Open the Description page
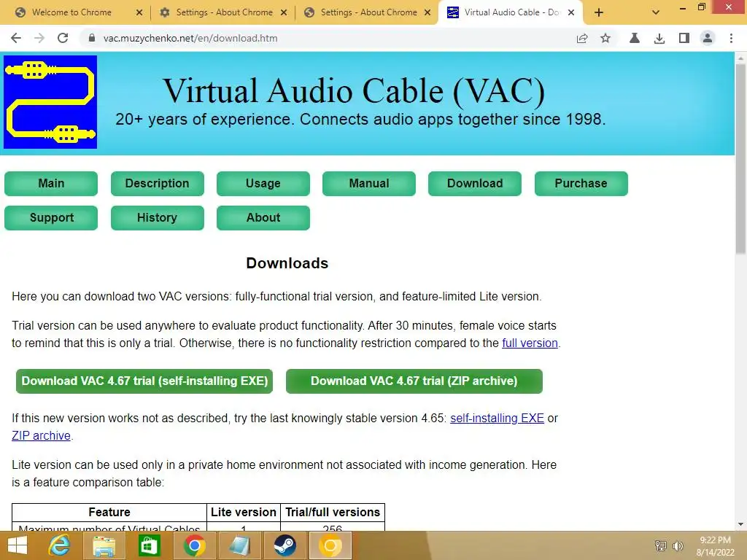 coord(158,183)
